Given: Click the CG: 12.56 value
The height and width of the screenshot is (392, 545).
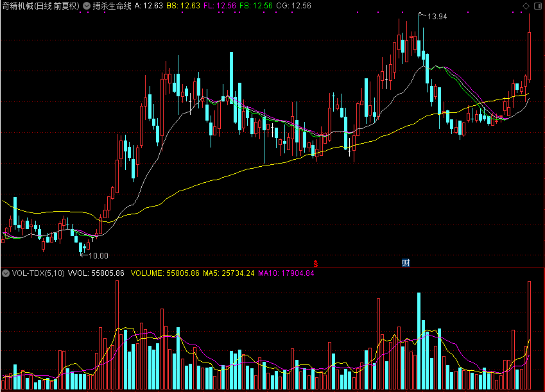Looking at the screenshot, I should coord(294,6).
